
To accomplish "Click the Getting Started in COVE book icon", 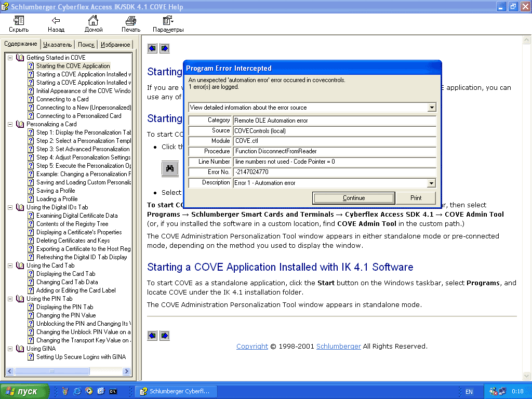I will 20,58.
